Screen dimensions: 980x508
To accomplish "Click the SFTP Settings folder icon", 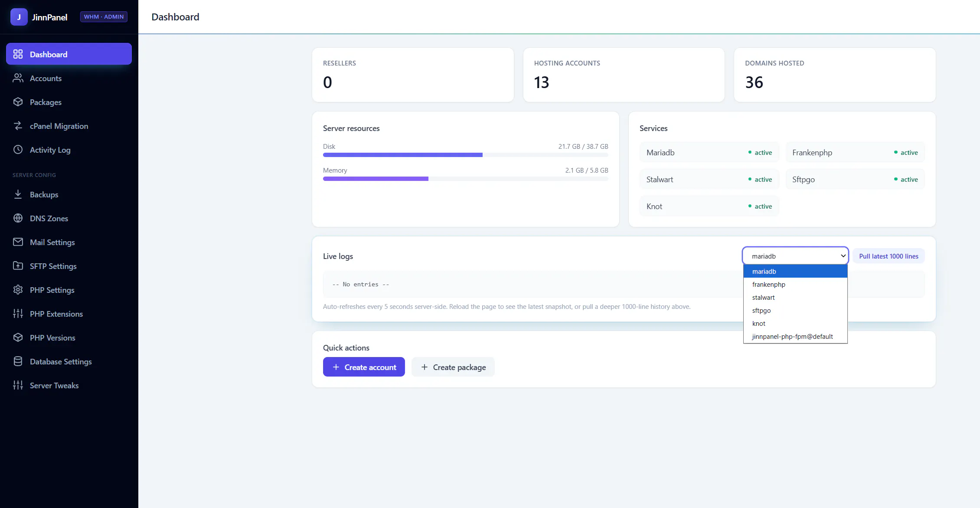I will [x=18, y=266].
